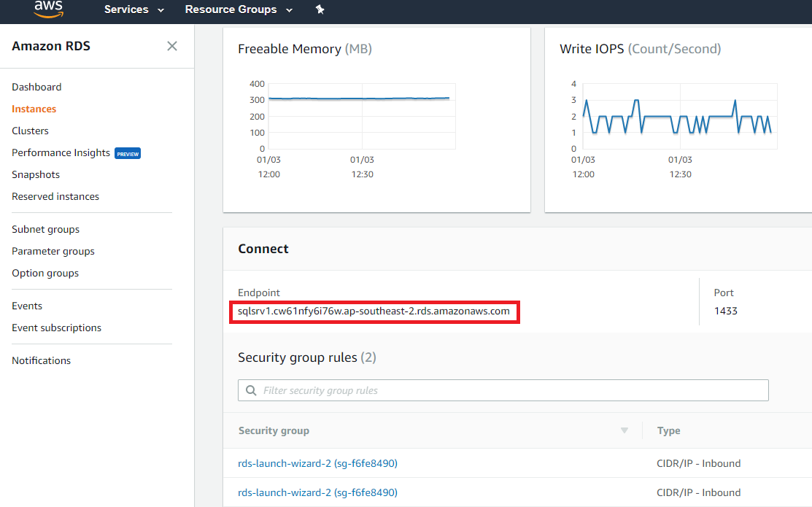Select Instances in the sidebar
Image resolution: width=812 pixels, height=507 pixels.
click(x=34, y=109)
